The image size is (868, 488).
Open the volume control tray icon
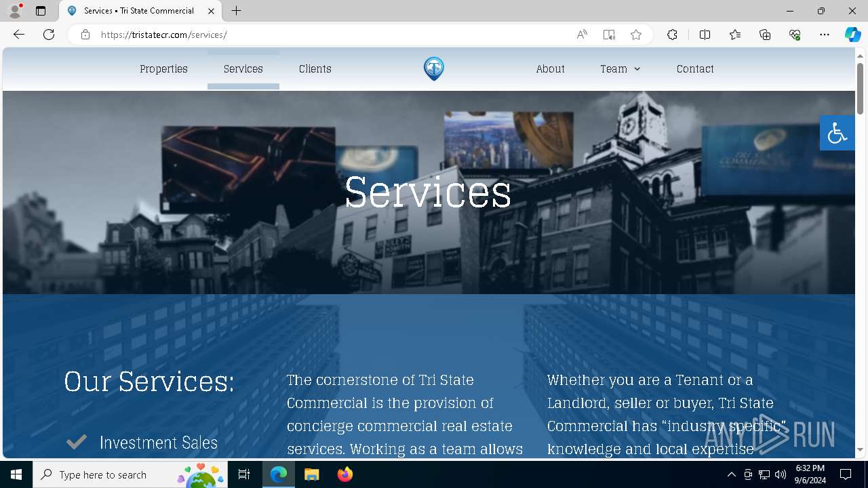pos(781,474)
